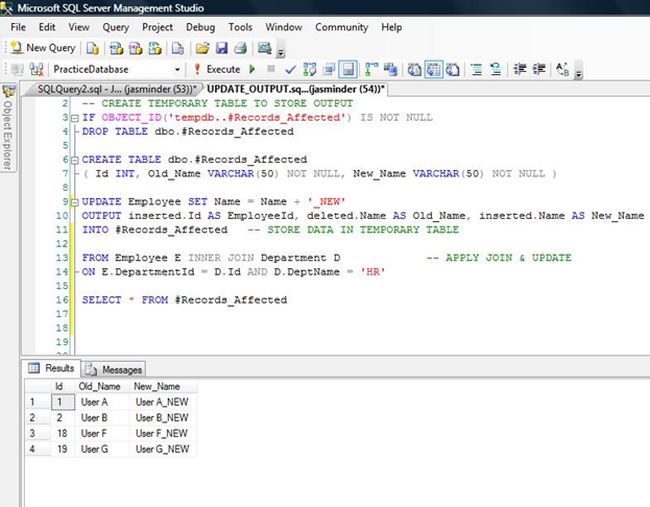Save the query with the floppy disk icon
650x507 pixels.
[x=221, y=47]
